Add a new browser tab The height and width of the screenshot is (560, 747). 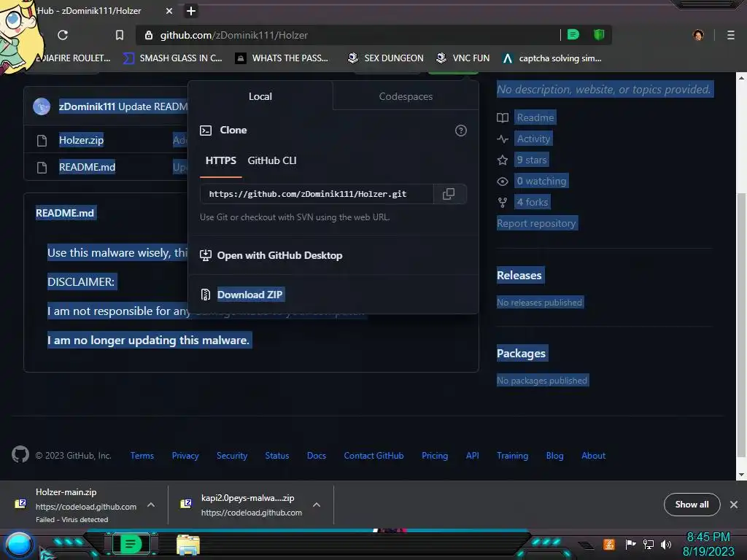pos(191,11)
